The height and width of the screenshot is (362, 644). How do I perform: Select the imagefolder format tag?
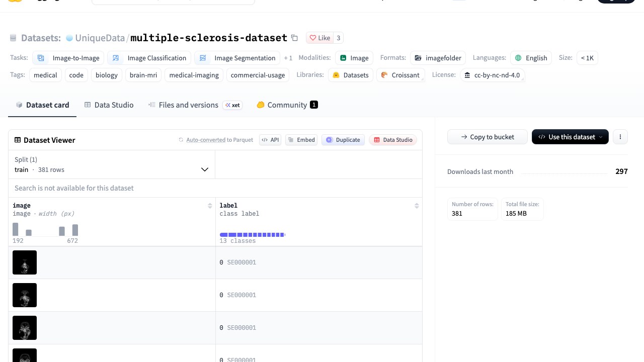438,58
